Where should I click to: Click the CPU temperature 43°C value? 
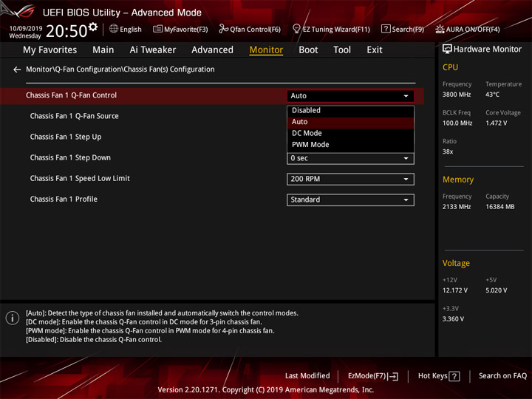(x=492, y=95)
